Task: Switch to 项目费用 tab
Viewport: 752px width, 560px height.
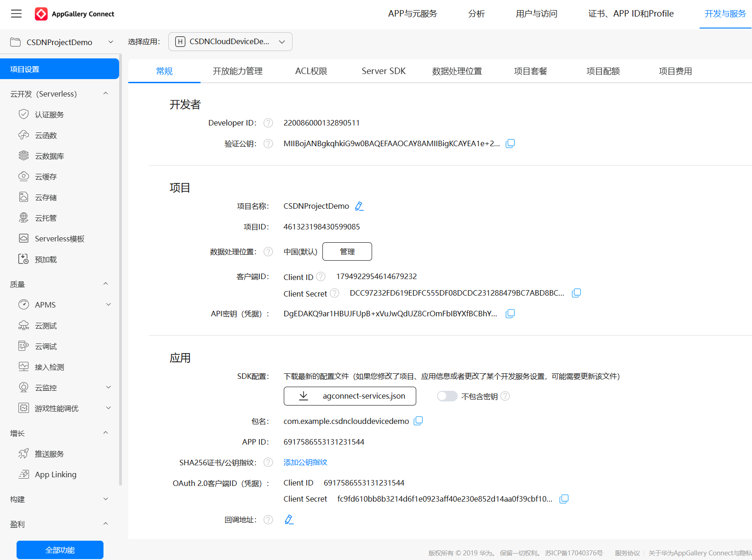Action: pos(675,71)
